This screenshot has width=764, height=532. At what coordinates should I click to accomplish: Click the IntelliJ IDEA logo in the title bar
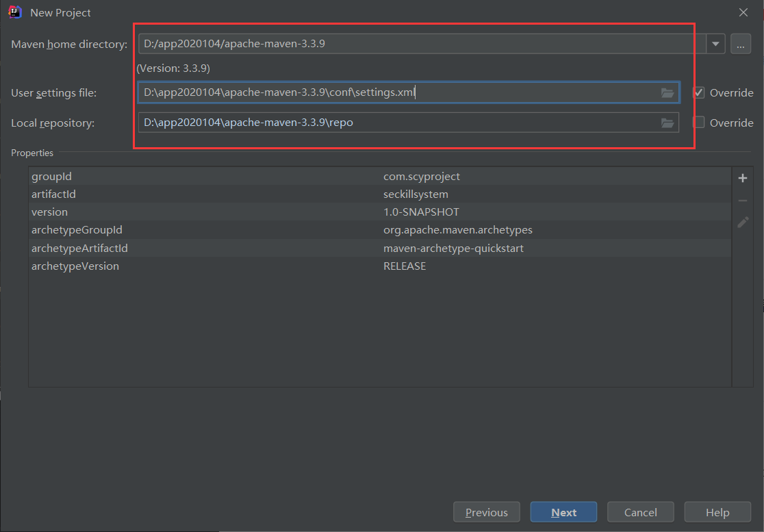(x=15, y=12)
